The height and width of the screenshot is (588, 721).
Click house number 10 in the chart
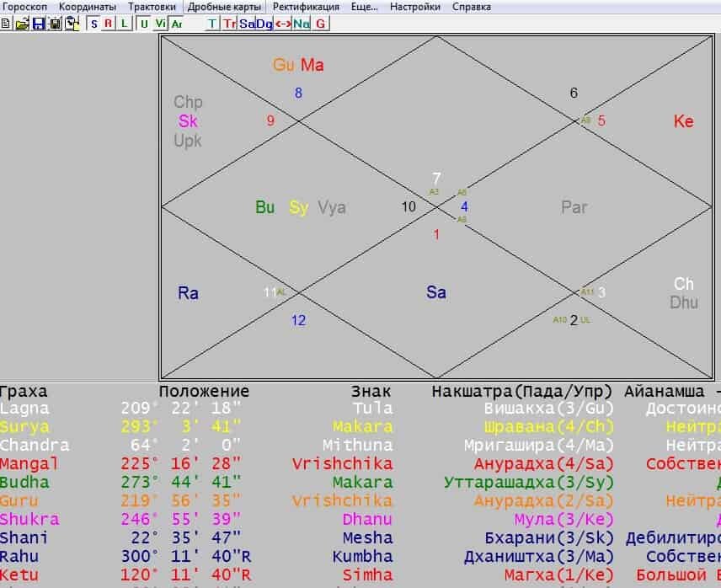[x=409, y=207]
